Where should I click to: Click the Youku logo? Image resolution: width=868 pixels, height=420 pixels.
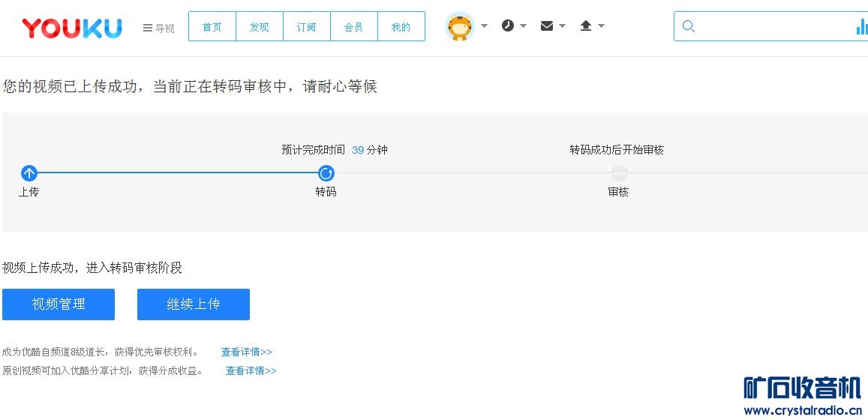(72, 28)
